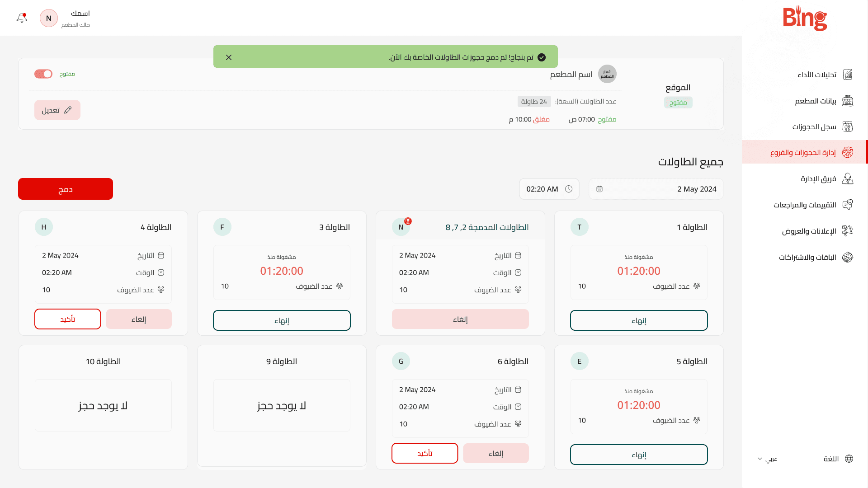Click the notification bell icon
868x488 pixels.
click(x=22, y=18)
